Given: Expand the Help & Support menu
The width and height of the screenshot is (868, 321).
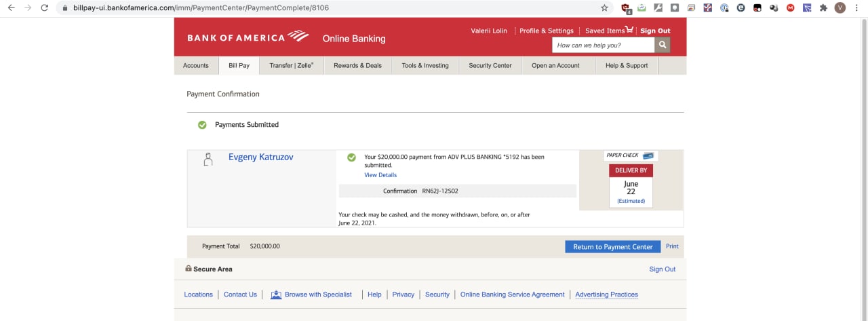Looking at the screenshot, I should pyautogui.click(x=627, y=66).
